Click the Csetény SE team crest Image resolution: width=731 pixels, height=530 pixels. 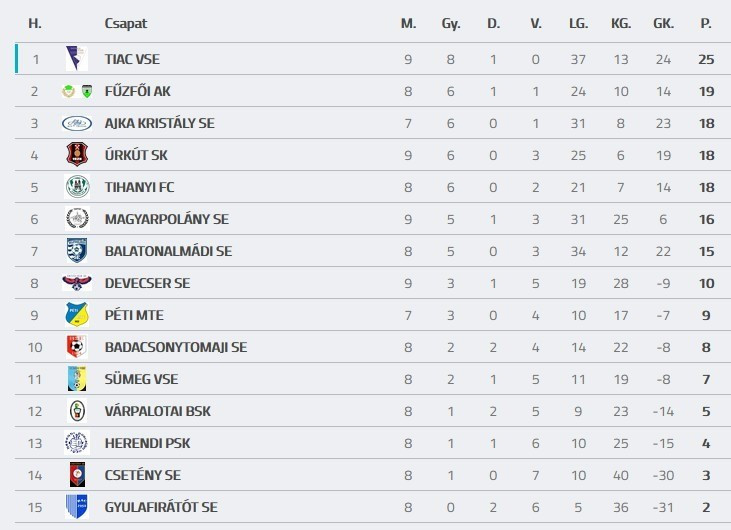[76, 475]
